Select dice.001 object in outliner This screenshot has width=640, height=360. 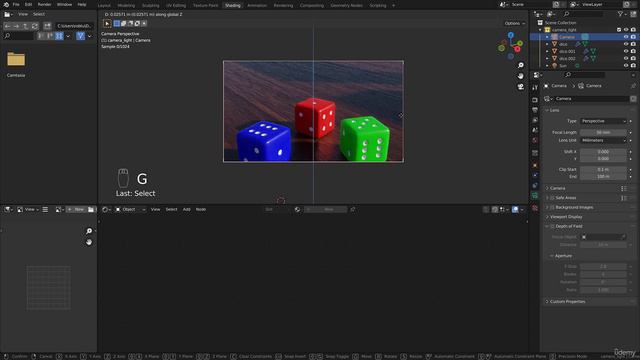click(x=567, y=51)
